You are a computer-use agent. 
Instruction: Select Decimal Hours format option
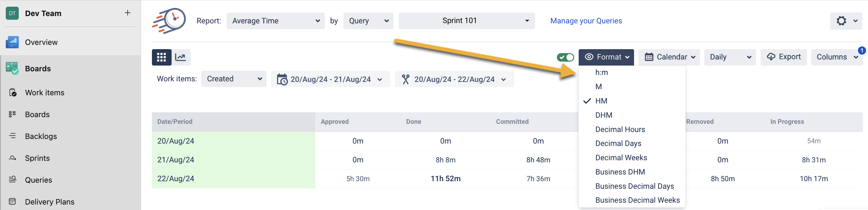[x=620, y=129]
